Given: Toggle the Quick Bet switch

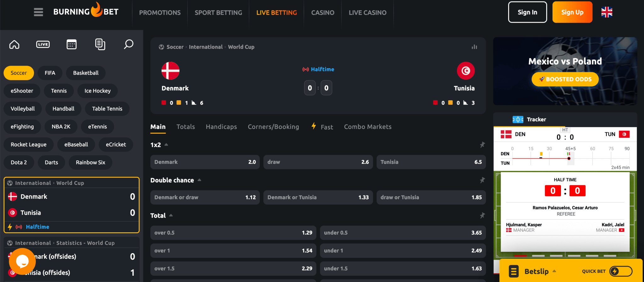Looking at the screenshot, I should pyautogui.click(x=621, y=271).
